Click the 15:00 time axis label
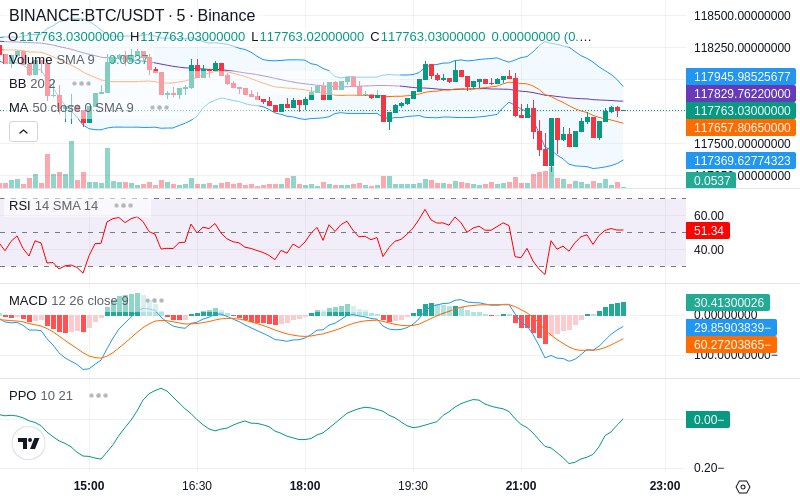The image size is (800, 500). [89, 486]
